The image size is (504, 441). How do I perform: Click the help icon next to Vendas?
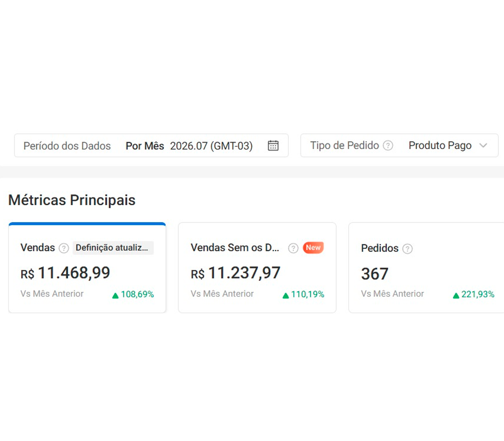click(x=63, y=248)
